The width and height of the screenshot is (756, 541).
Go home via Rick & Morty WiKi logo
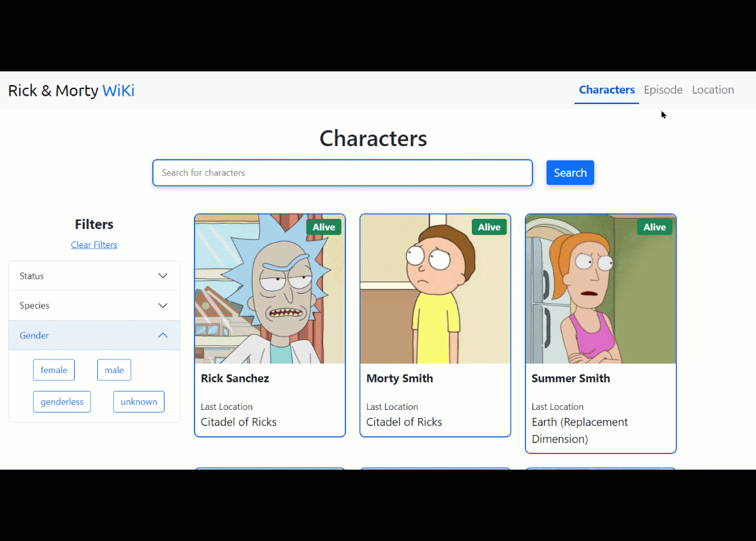(x=71, y=90)
